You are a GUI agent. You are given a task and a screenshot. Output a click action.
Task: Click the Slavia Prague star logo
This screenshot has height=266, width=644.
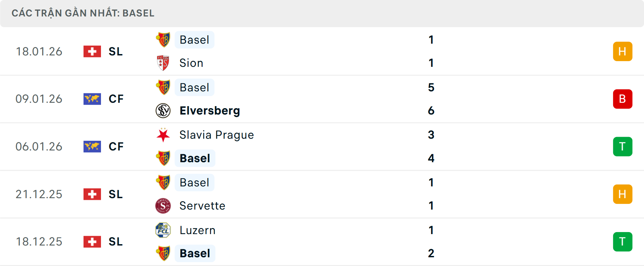click(163, 135)
